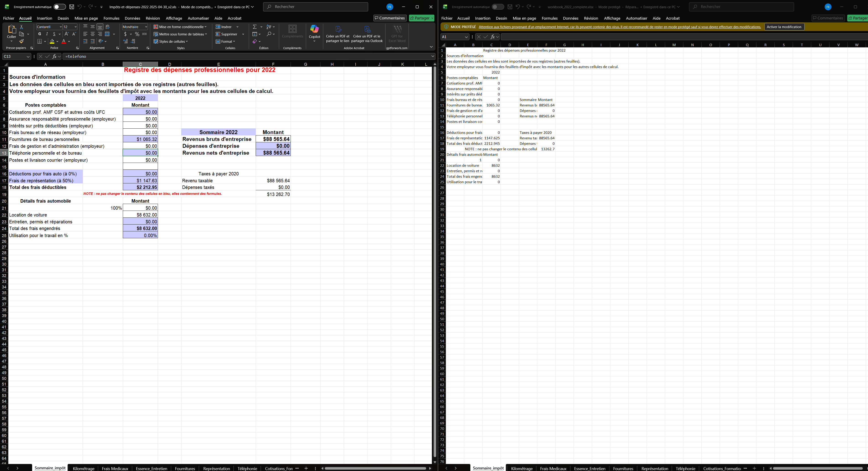This screenshot has width=868, height=471.
Task: Click the Commentaires button in left window
Action: point(390,18)
